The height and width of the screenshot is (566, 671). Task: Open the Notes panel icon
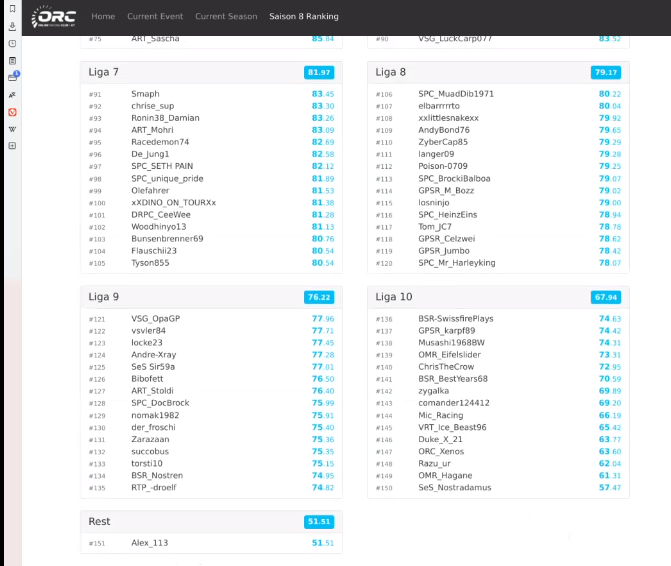(x=11, y=61)
